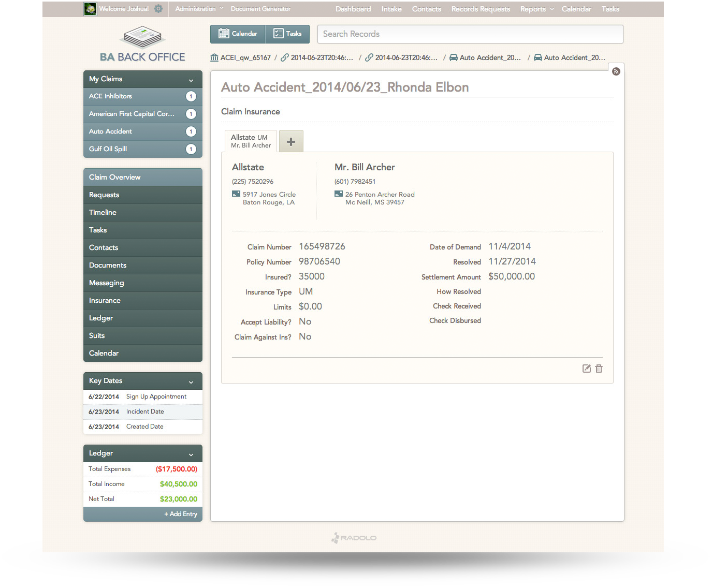
Task: Click the settings gear next to Welcome Joshua
Action: coord(158,9)
